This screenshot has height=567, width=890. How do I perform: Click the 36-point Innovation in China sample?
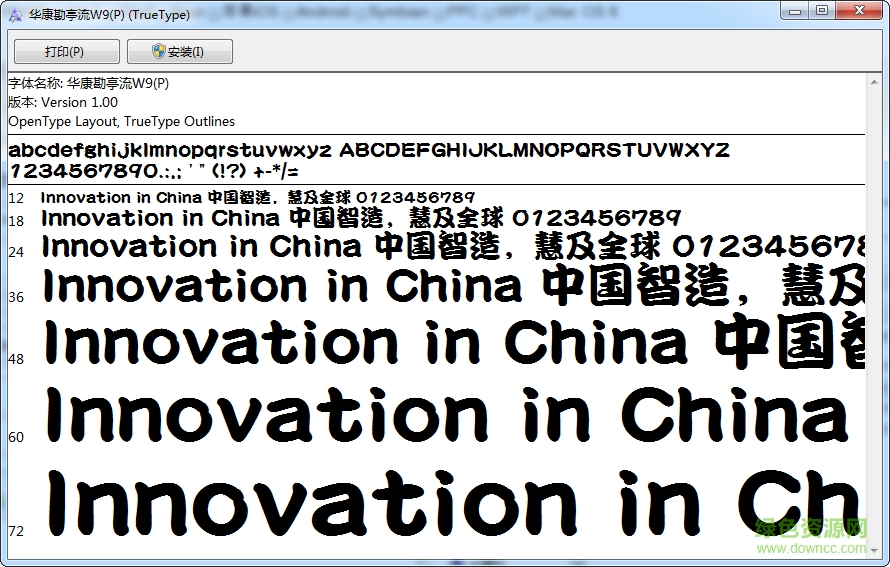(453, 285)
